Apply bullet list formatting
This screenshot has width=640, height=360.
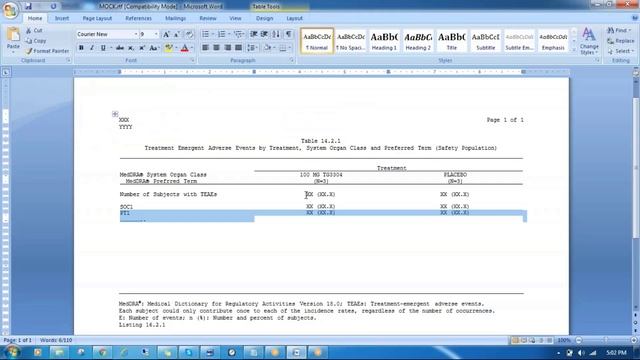click(205, 34)
